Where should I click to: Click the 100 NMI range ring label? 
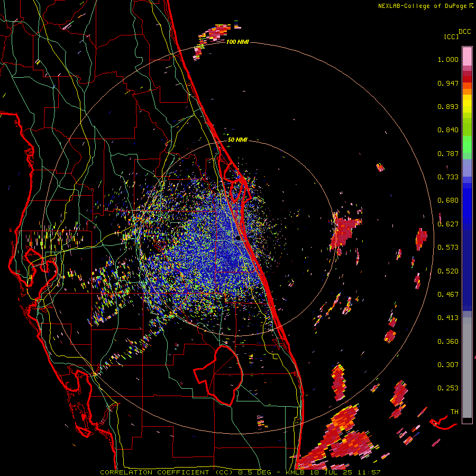coord(237,42)
